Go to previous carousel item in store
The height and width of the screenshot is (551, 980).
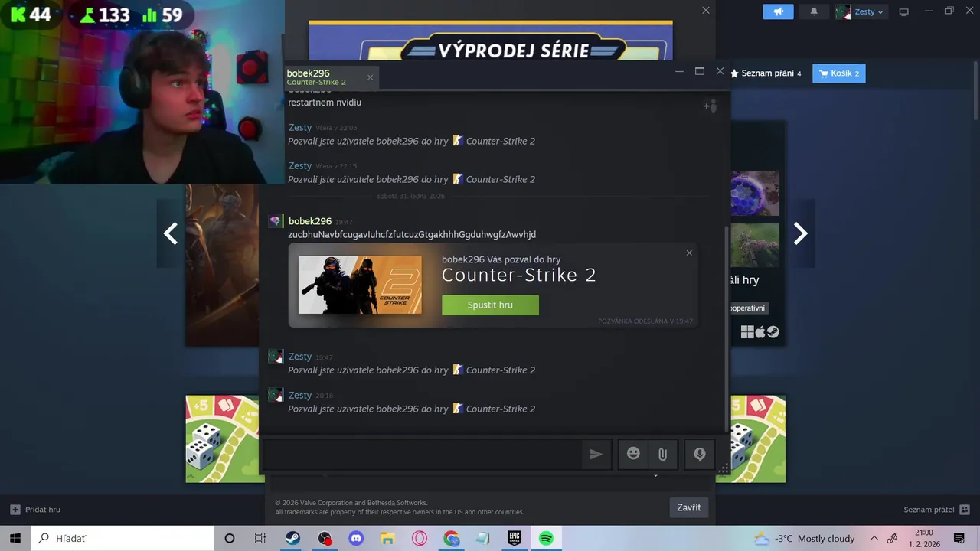click(171, 233)
